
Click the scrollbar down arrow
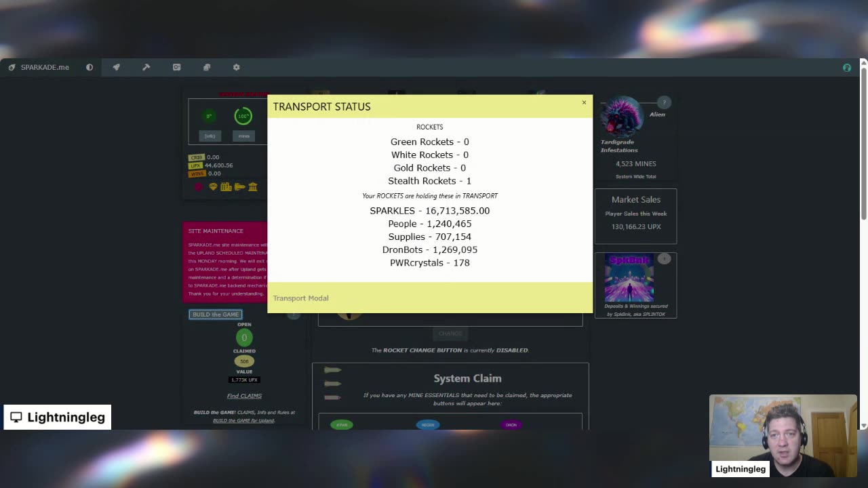(x=863, y=426)
